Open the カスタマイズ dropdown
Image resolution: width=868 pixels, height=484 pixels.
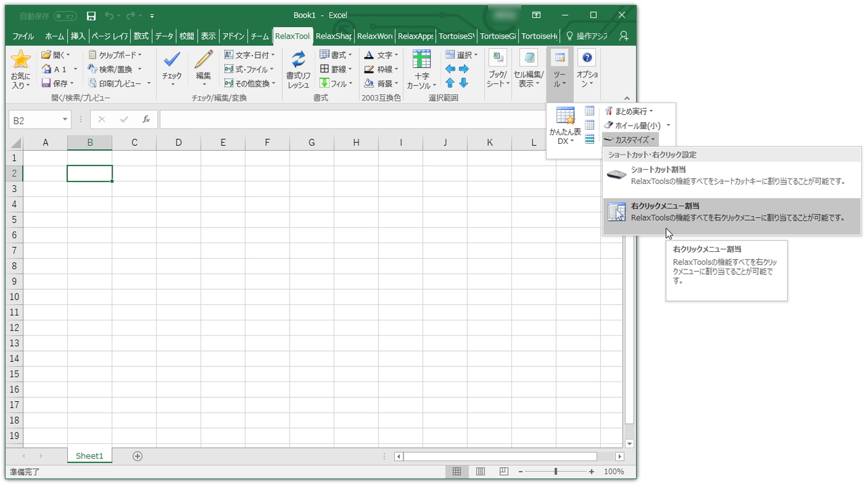631,140
